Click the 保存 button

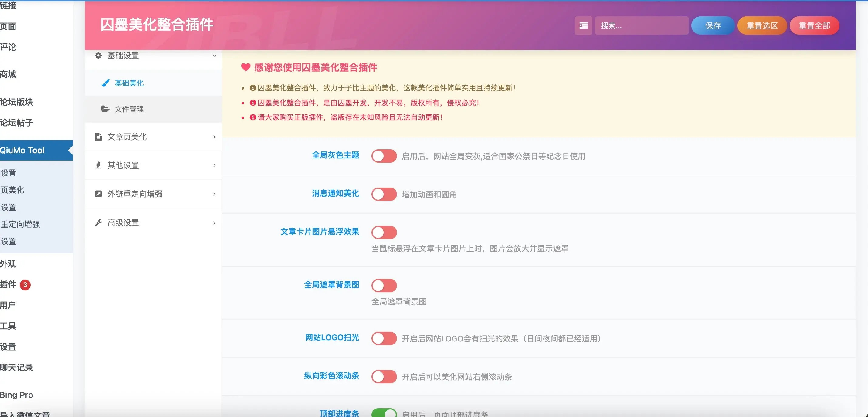[712, 25]
